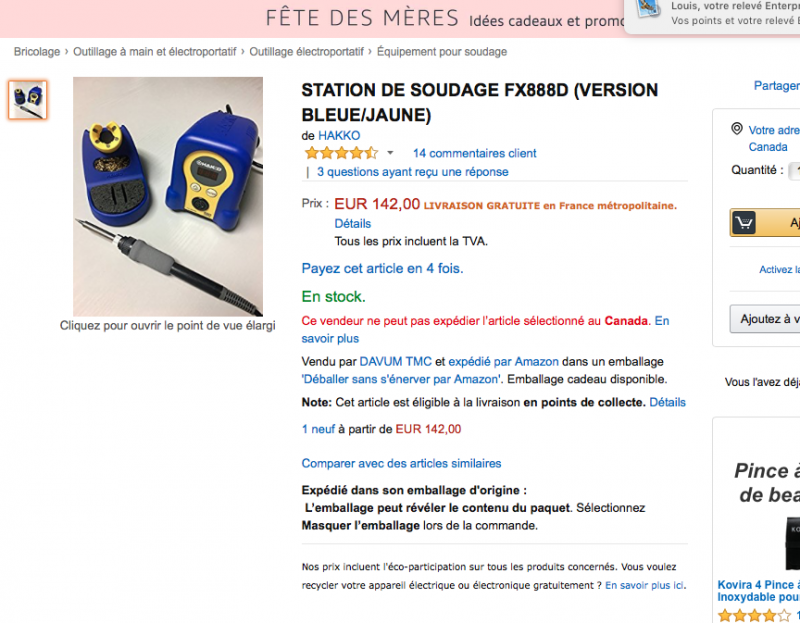Go to Équipement pour soudage breadcrumb
Screen dimensions: 800x623
(x=442, y=52)
